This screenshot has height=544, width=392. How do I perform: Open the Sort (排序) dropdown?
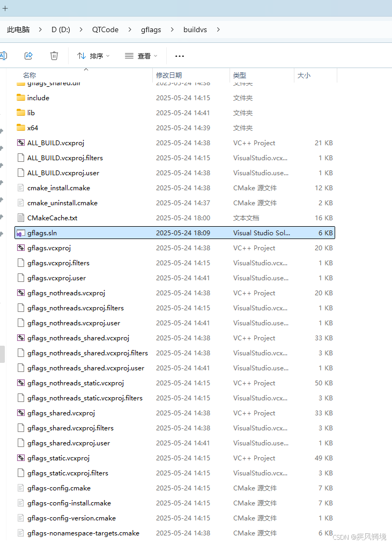(x=93, y=56)
